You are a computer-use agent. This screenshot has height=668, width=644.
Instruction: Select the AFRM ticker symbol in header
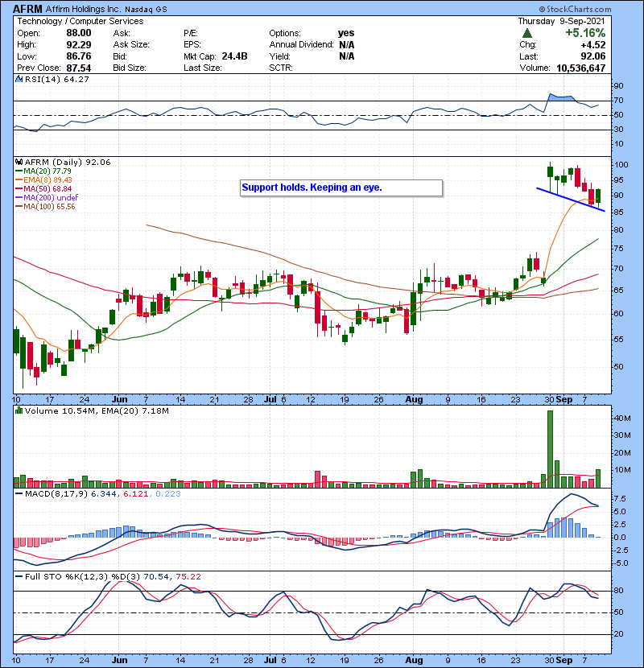[x=27, y=9]
